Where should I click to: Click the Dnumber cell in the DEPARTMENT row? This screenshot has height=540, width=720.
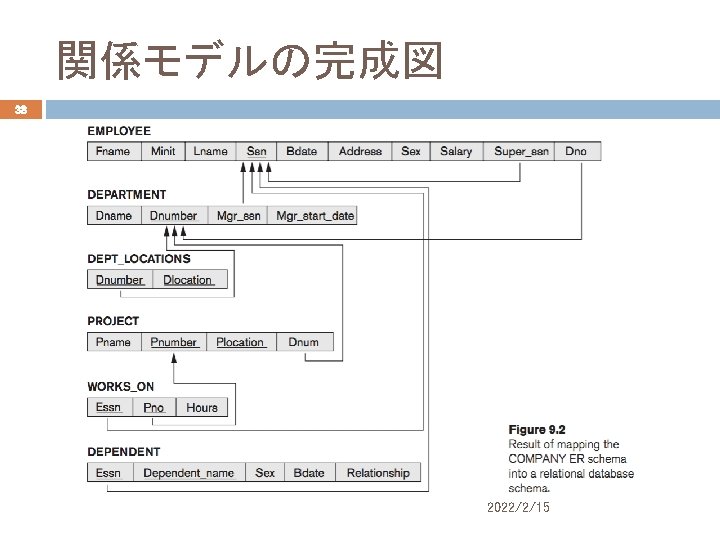point(174,216)
